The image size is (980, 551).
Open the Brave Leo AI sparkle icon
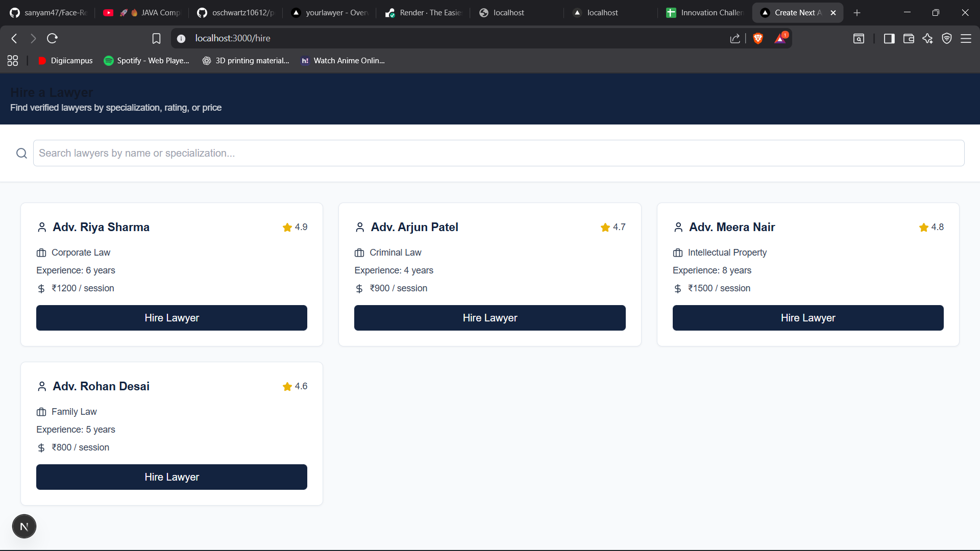pos(927,38)
